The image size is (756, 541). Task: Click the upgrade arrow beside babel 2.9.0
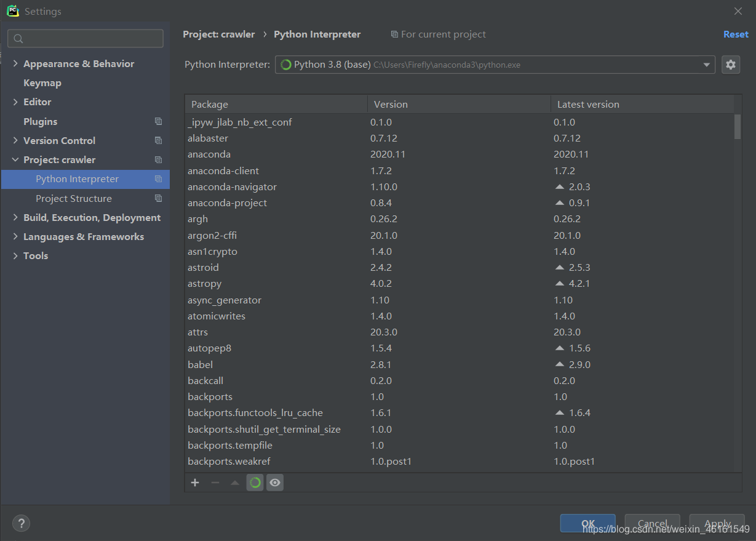pos(559,364)
